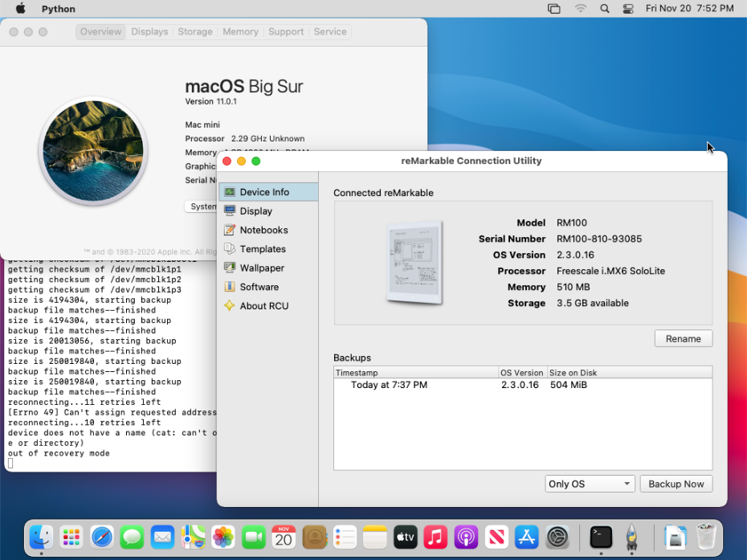Open Contacts in the Dock
Viewport: 747px width, 560px height.
click(314, 538)
